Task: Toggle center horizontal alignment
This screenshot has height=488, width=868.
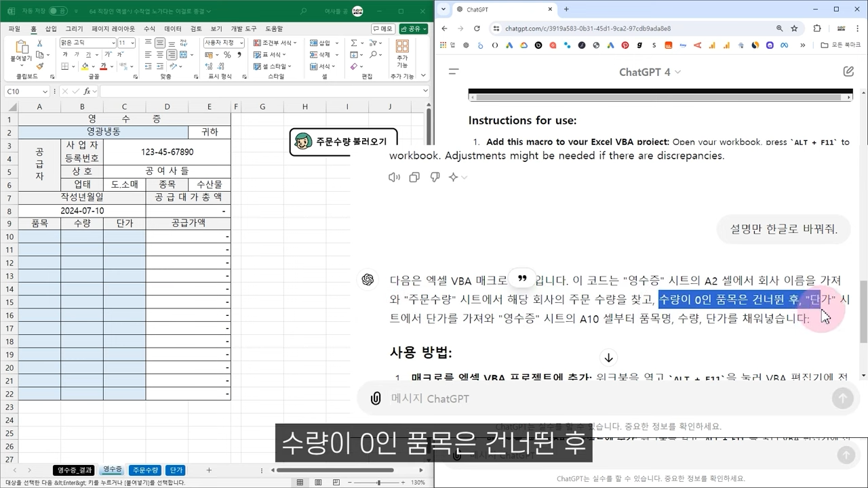Action: click(x=159, y=55)
